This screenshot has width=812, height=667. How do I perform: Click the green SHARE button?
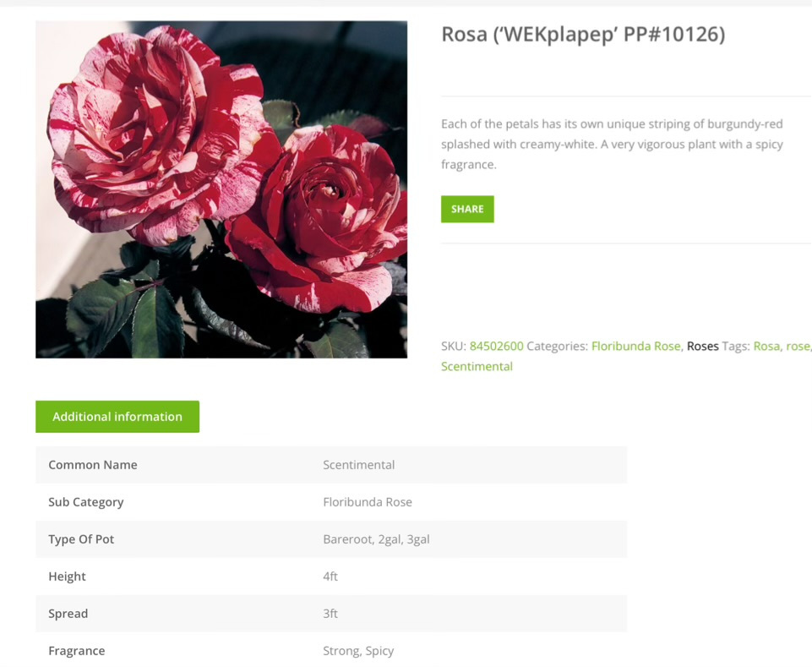467,209
